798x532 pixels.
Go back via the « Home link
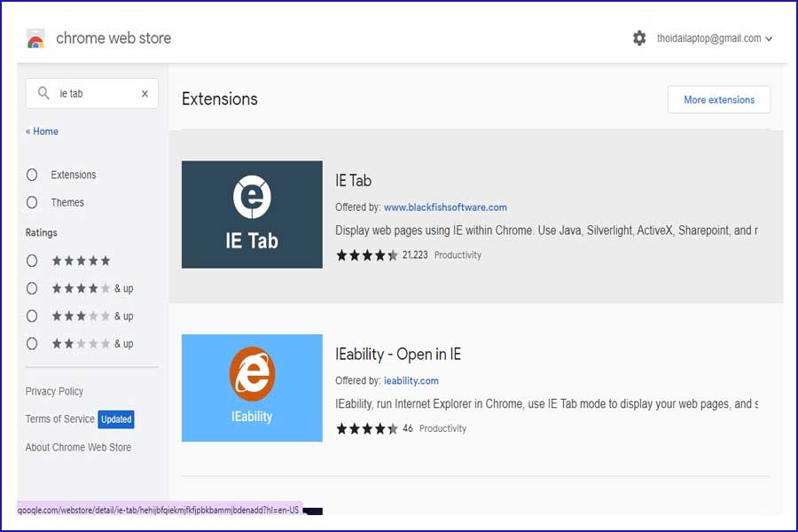point(42,131)
